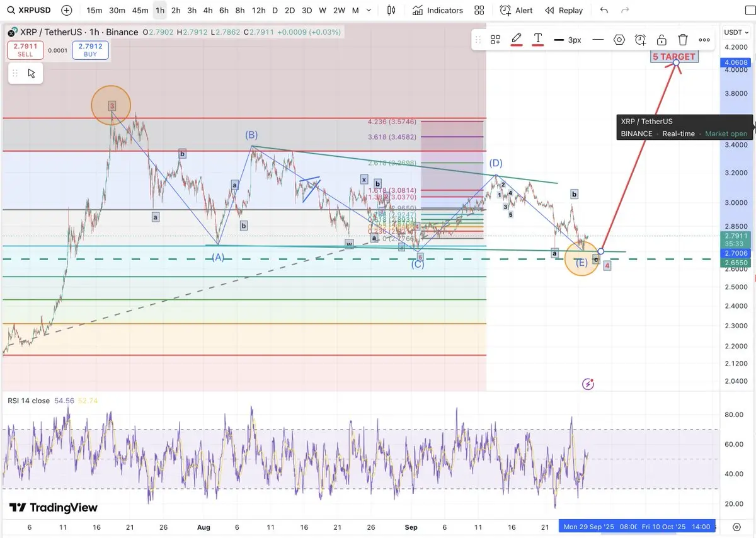Create an Alert from the top toolbar
This screenshot has height=538, width=756.
point(516,10)
